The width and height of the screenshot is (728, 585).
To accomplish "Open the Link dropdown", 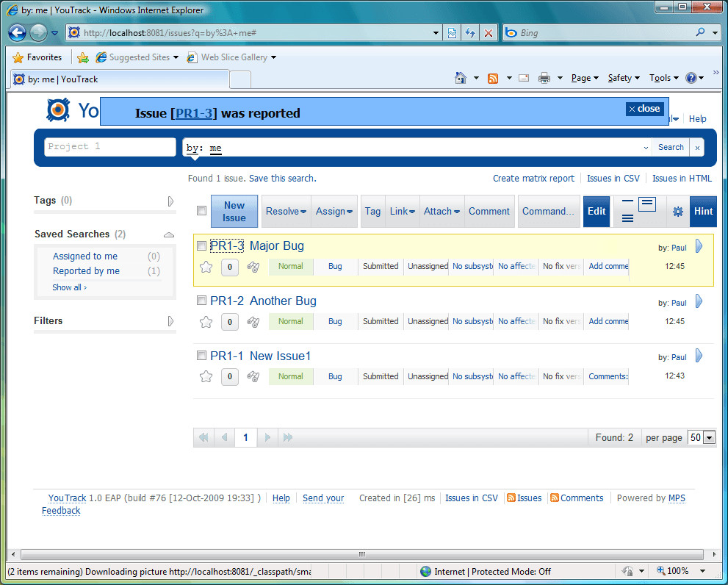I will pyautogui.click(x=402, y=212).
